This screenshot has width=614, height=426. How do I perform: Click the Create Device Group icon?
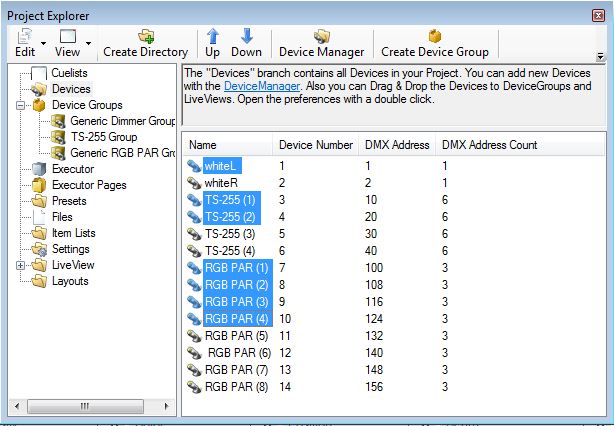pos(434,36)
